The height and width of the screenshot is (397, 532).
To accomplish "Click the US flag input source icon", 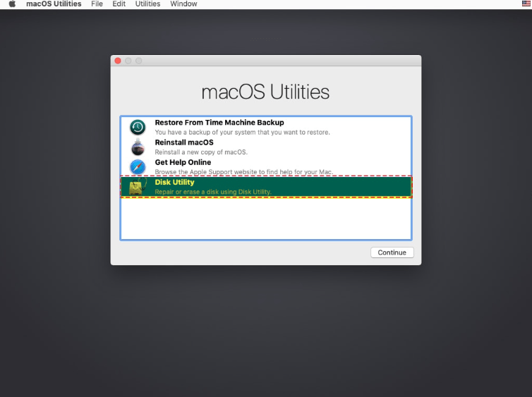I will 526,4.
